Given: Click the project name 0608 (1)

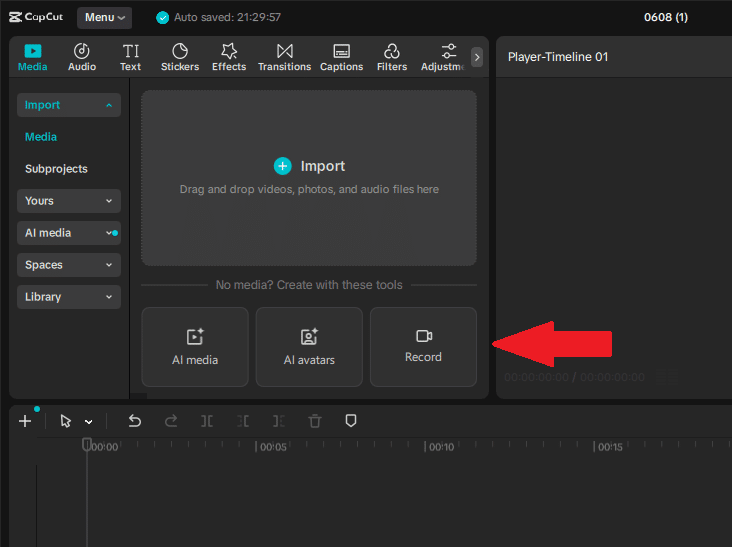Looking at the screenshot, I should pyautogui.click(x=666, y=17).
